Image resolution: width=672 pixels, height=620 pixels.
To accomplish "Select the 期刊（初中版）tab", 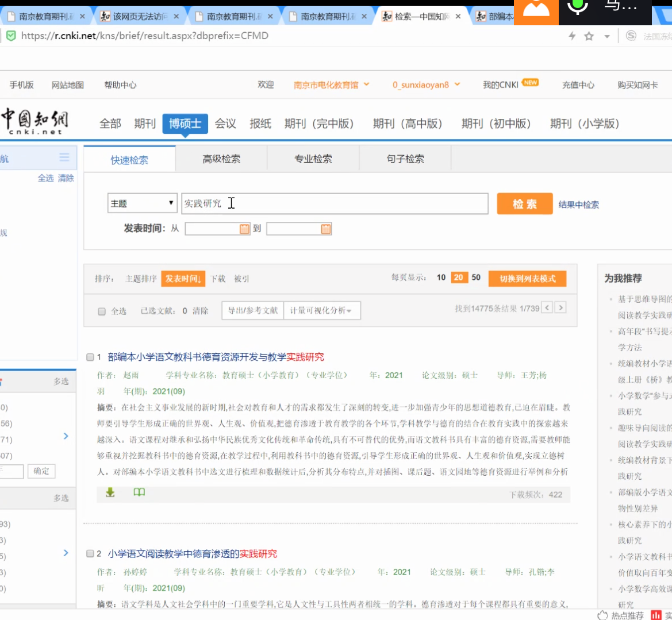I will pos(496,124).
